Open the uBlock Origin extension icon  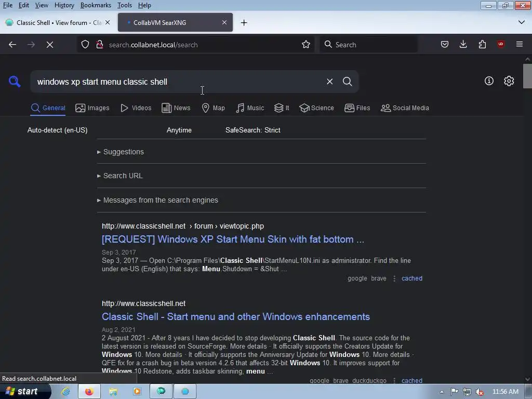[x=501, y=45]
